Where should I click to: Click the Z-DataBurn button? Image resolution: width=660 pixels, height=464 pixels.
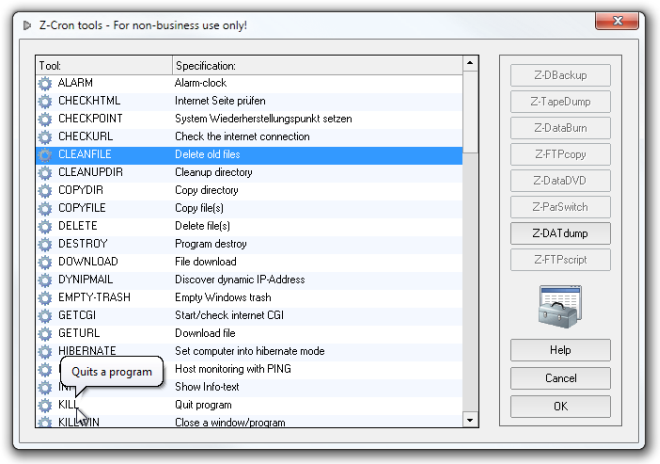560,128
